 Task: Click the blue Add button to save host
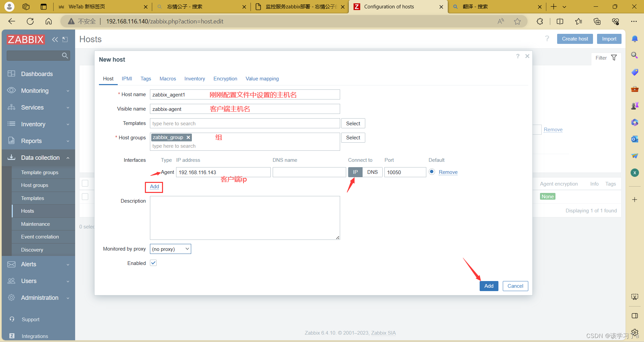489,286
